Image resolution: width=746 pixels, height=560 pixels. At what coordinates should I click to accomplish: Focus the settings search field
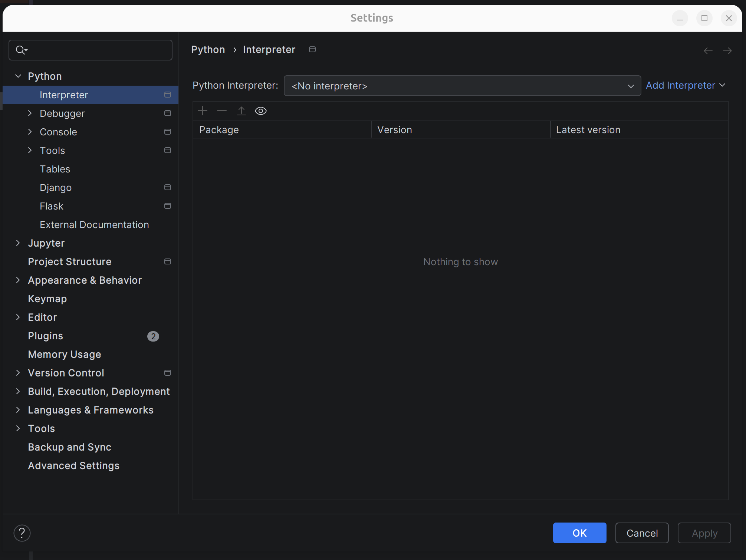point(91,50)
